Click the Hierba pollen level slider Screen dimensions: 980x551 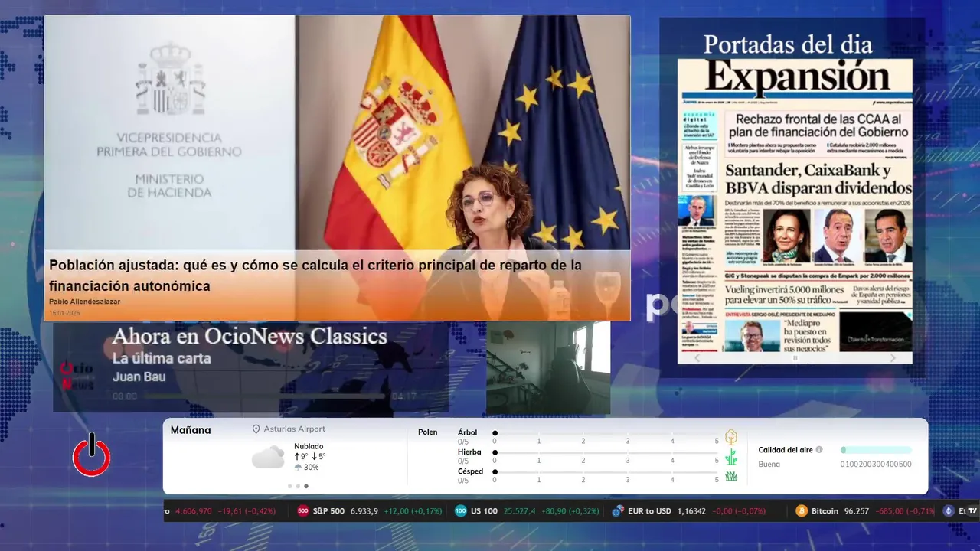[606, 452]
